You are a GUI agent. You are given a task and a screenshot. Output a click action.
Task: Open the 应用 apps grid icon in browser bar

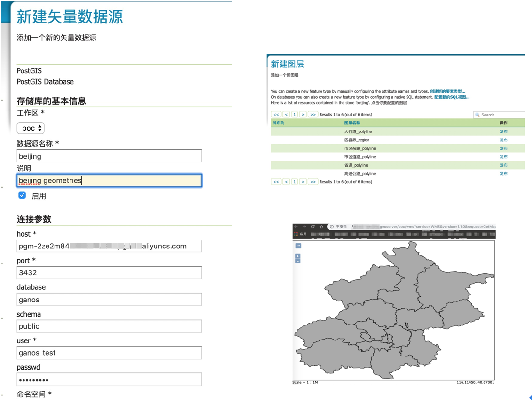click(x=297, y=233)
